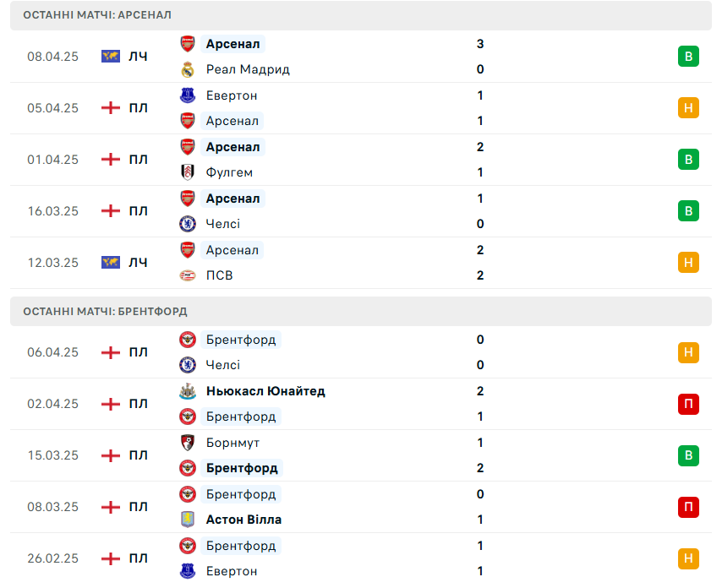The image size is (722, 588).
Task: Click the Bournemouth club crest
Action: [x=188, y=443]
